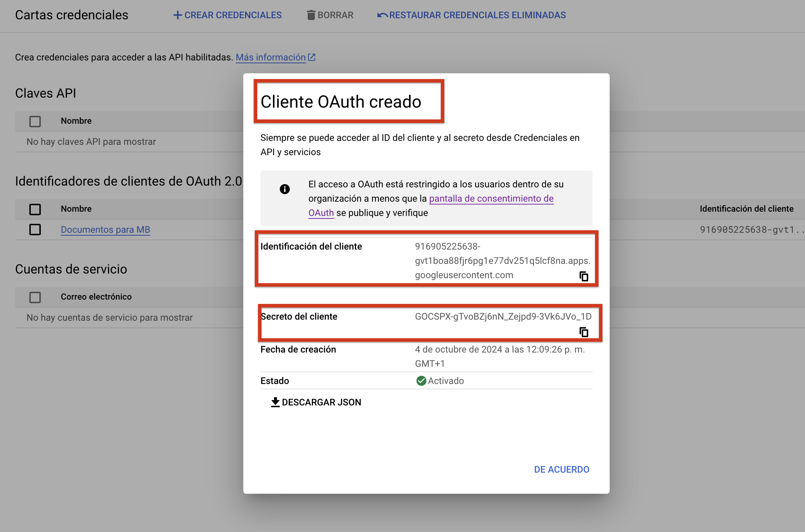Viewport: 805px width, 532px height.
Task: Click the trash icon for BORRAR
Action: point(311,15)
